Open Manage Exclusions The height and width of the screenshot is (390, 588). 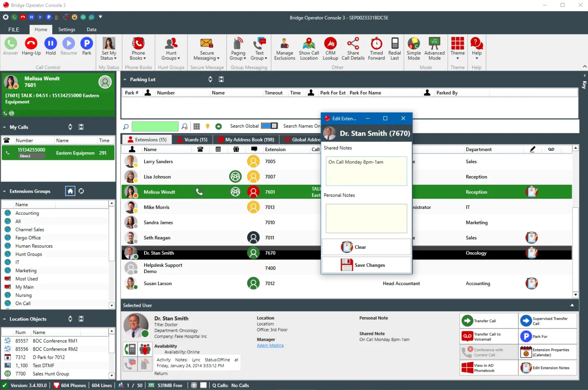pos(285,44)
